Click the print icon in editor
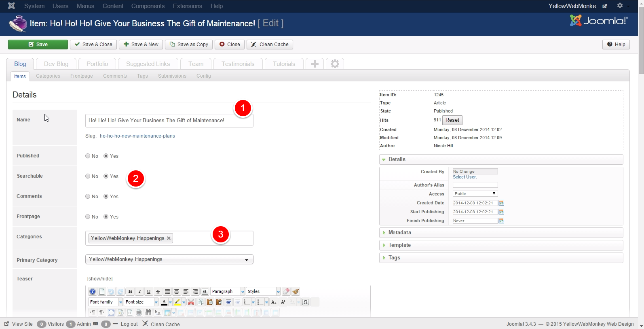The image size is (644, 329). coord(139,312)
